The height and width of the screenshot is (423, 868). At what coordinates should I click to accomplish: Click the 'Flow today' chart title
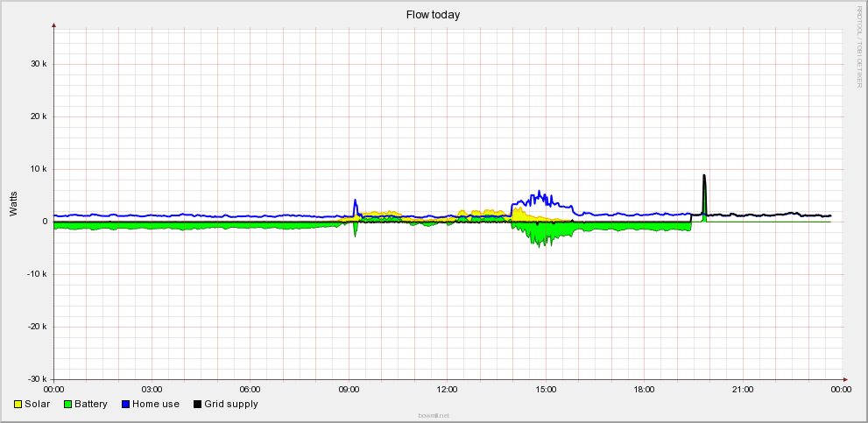(433, 14)
